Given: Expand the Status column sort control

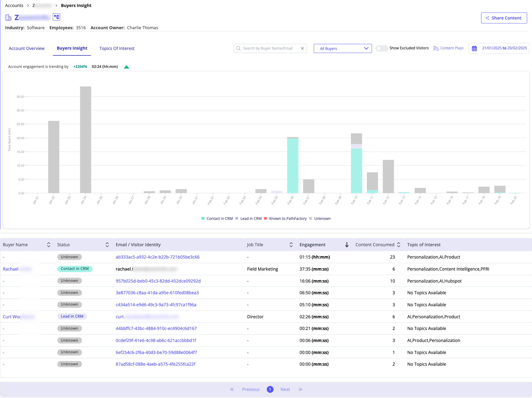Looking at the screenshot, I should pyautogui.click(x=107, y=245).
